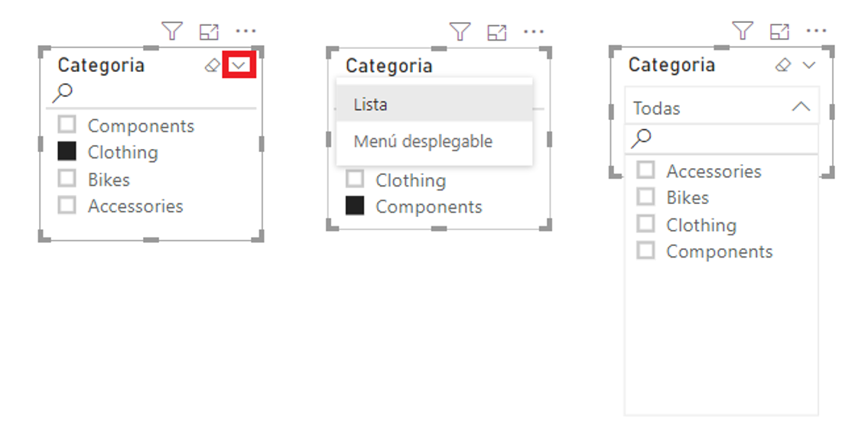Open focus mode on the left slicer
Viewport: 868px width, 441px height.
tap(209, 31)
